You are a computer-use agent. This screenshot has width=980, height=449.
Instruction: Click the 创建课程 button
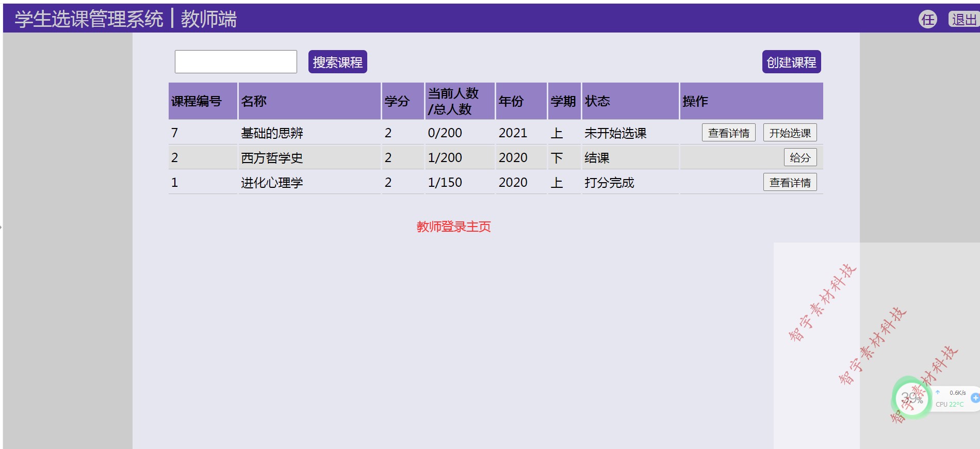(x=791, y=62)
